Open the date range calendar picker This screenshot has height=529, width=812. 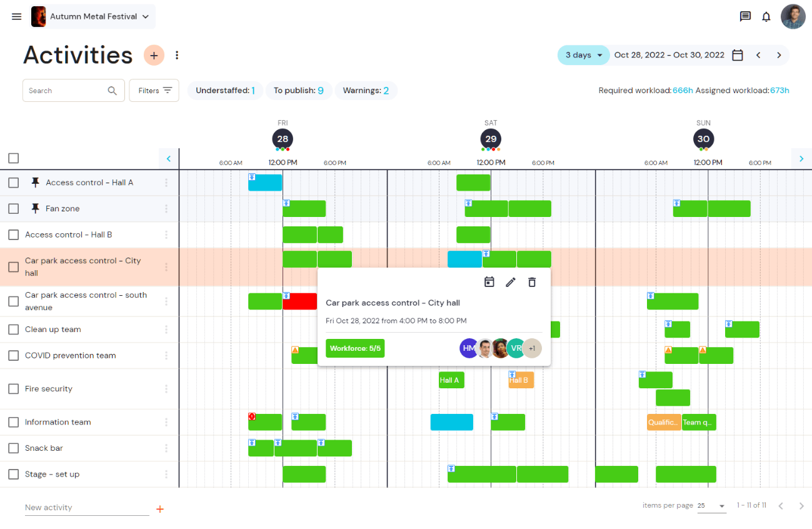tap(738, 55)
